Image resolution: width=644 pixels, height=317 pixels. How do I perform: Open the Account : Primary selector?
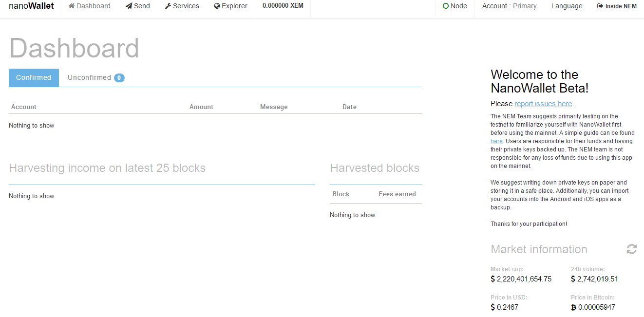(x=510, y=6)
